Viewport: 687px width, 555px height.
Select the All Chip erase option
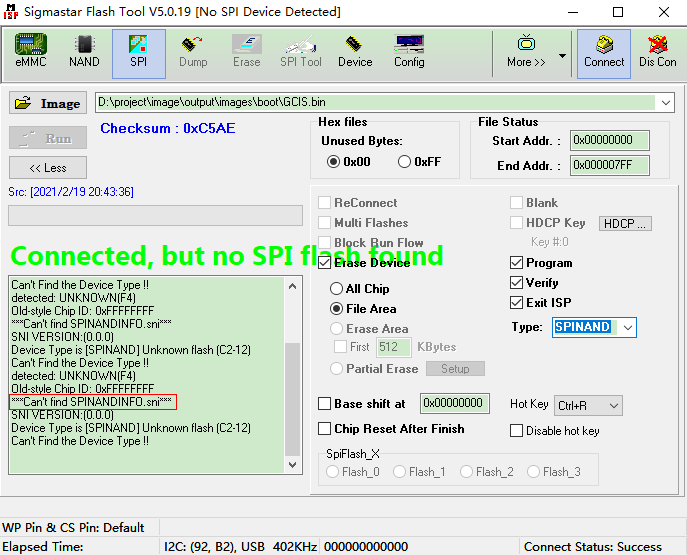pos(336,289)
